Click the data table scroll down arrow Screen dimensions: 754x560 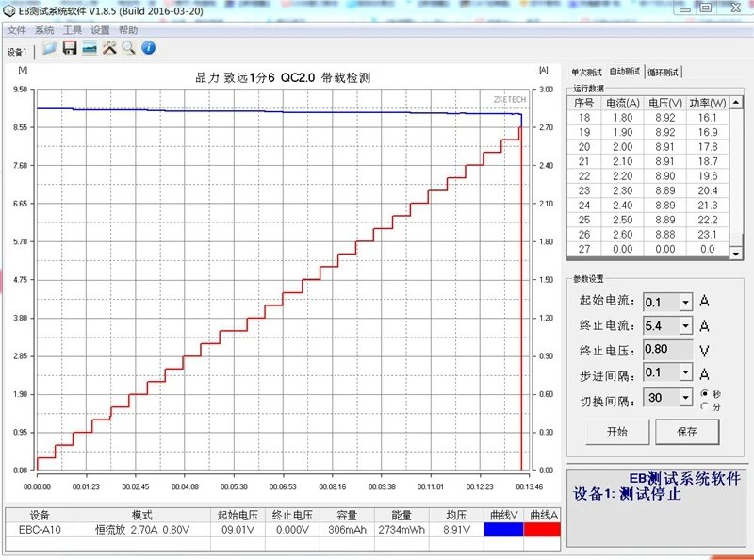coord(736,253)
